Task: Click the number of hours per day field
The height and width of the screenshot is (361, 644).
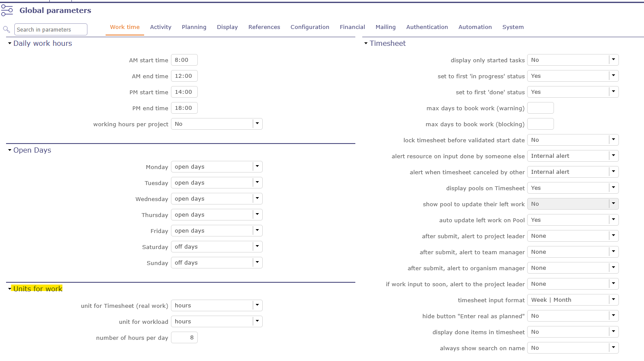Action: (x=184, y=338)
